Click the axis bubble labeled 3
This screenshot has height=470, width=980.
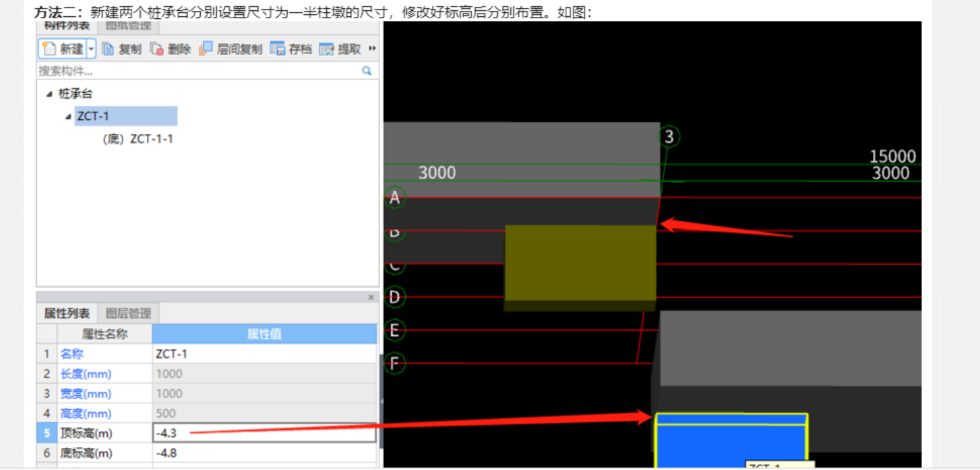click(x=669, y=137)
